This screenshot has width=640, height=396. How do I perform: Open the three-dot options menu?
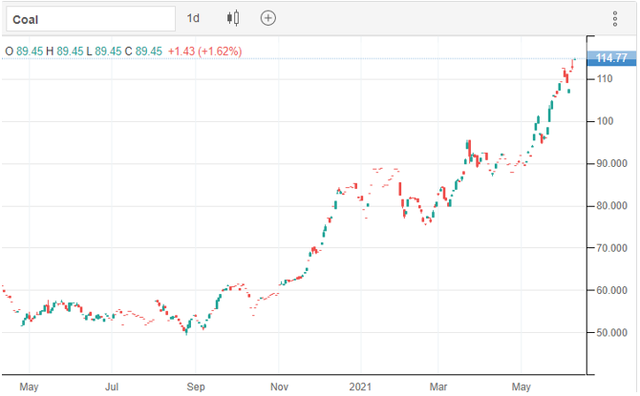[615, 19]
